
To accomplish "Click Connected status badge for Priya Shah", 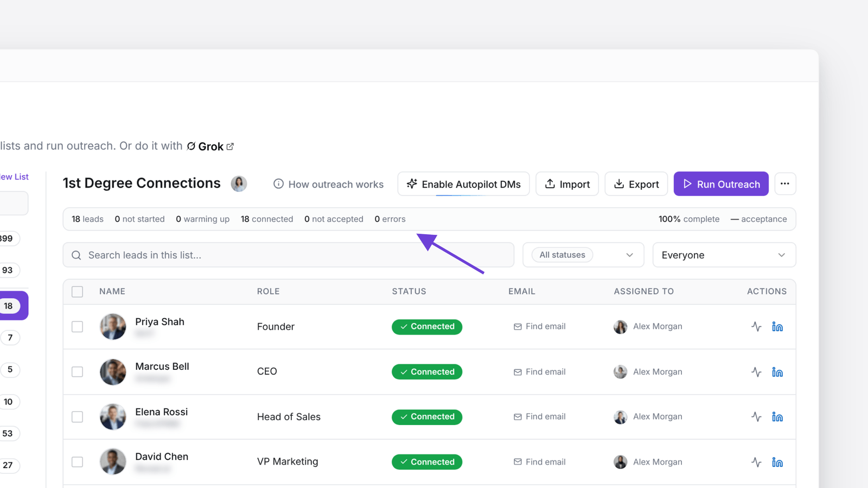I will point(427,326).
